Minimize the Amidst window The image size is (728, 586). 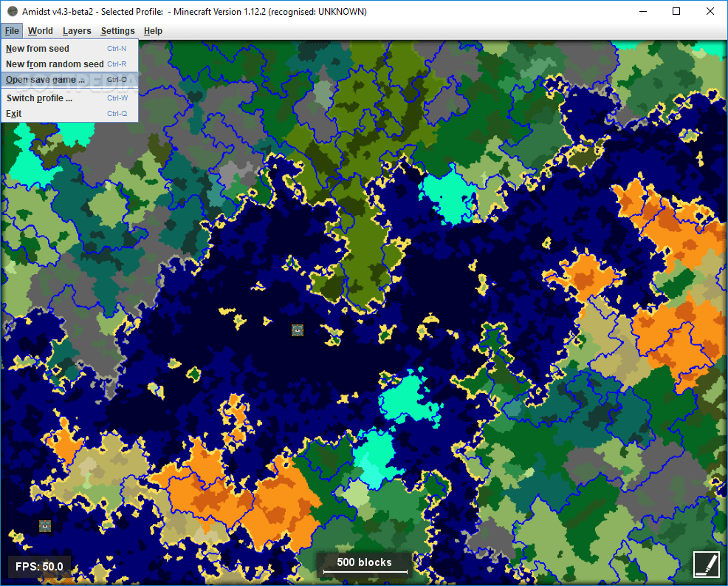click(643, 11)
